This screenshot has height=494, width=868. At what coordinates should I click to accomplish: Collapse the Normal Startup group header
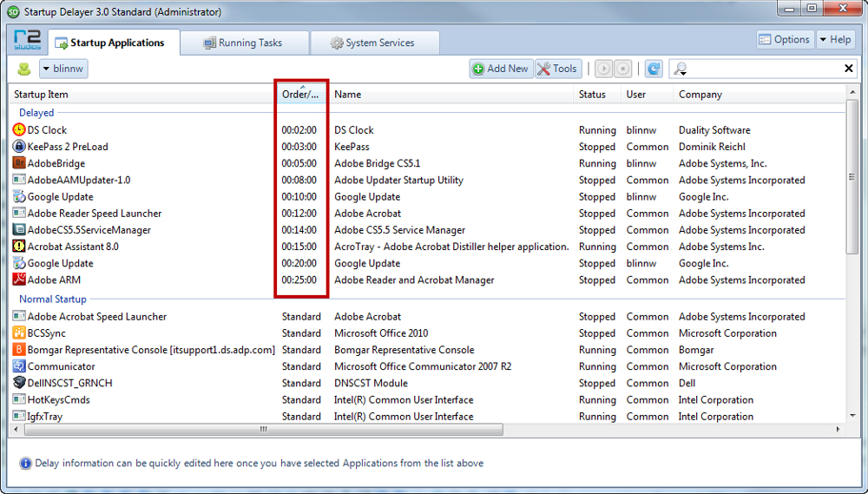tap(53, 299)
